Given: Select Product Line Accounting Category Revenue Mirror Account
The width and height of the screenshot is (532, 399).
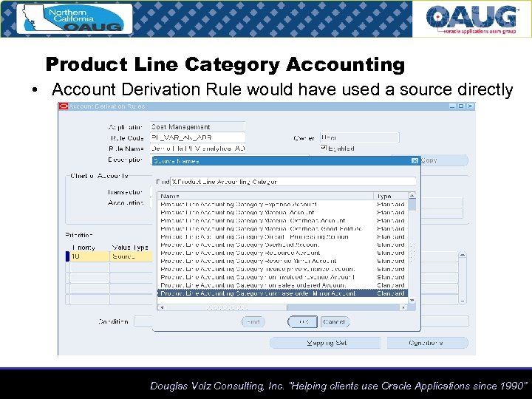Looking at the screenshot, I should pos(282,261).
